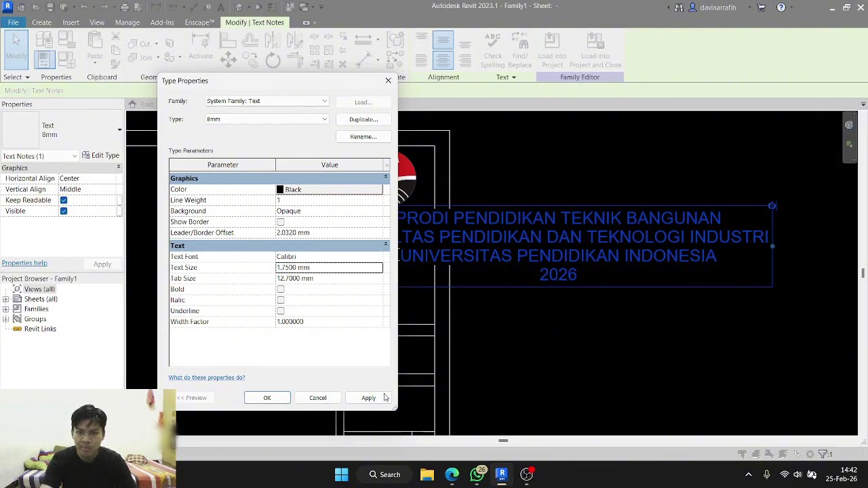Collapse the Text parameter group

point(385,245)
